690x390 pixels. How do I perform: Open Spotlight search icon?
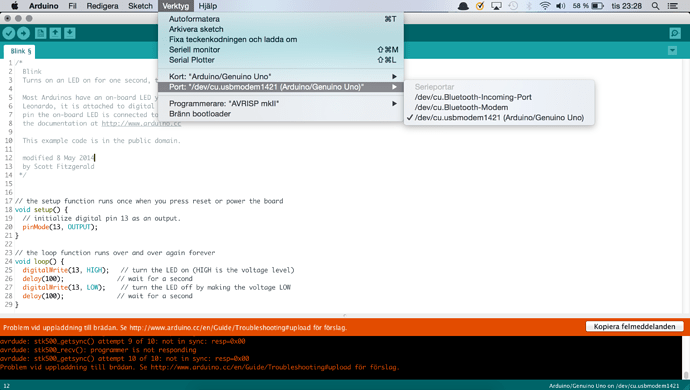[x=655, y=6]
